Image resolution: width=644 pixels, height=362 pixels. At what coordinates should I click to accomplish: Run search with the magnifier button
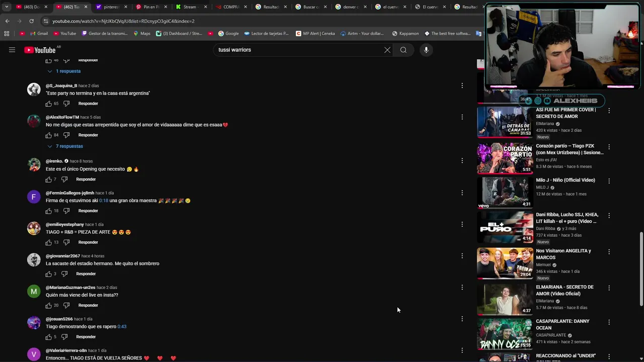click(404, 50)
